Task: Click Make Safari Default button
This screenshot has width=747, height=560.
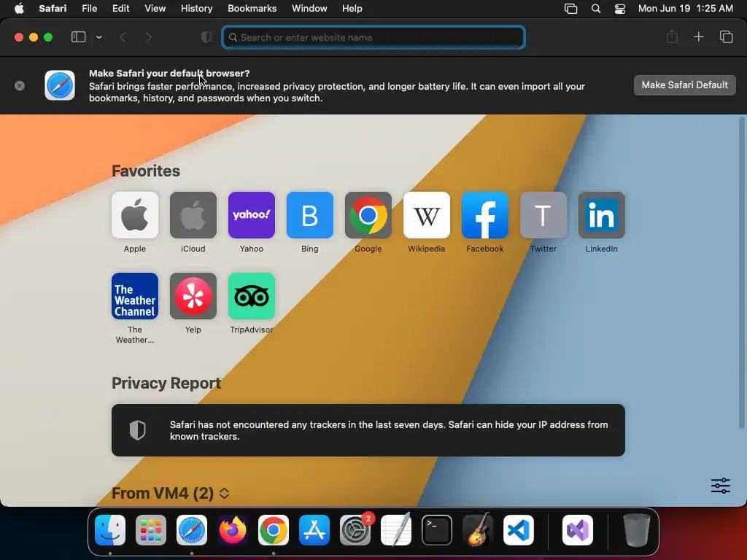Action: click(684, 85)
